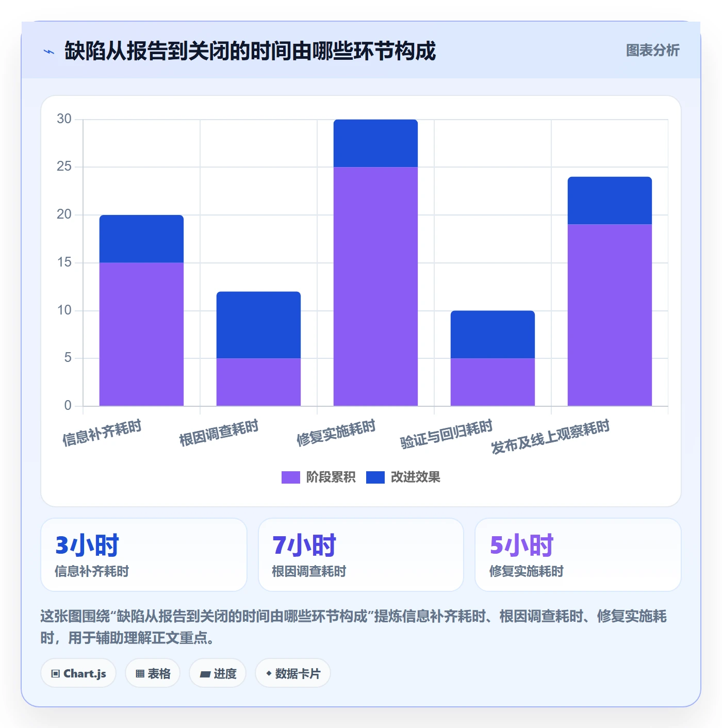Viewport: 722px width, 728px height.
Task: Click the y-axis tick value 15
Action: [x=64, y=262]
